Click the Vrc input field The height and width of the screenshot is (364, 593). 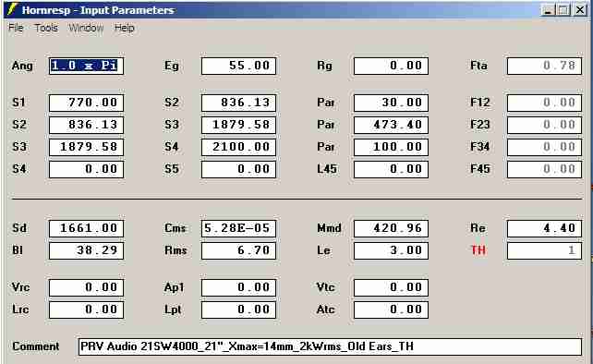click(86, 287)
